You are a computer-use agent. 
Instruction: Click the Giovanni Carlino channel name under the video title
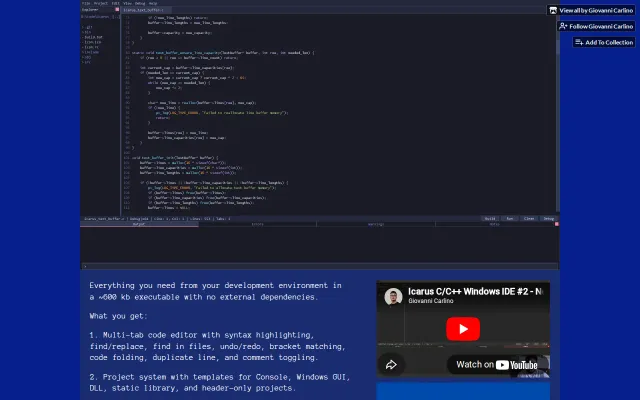tap(431, 301)
